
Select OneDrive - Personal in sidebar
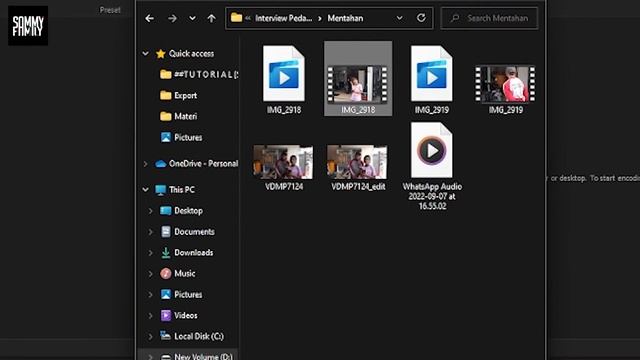pos(196,164)
